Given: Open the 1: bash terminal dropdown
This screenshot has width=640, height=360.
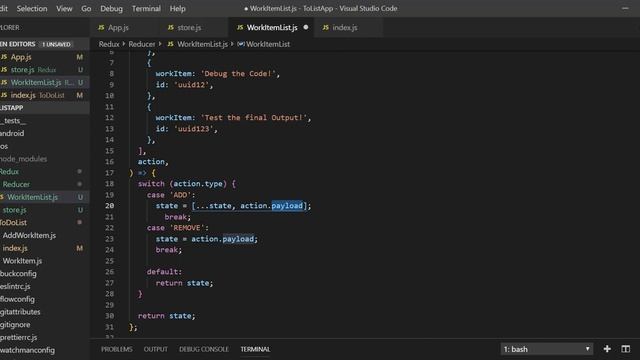Looking at the screenshot, I should click(x=547, y=349).
